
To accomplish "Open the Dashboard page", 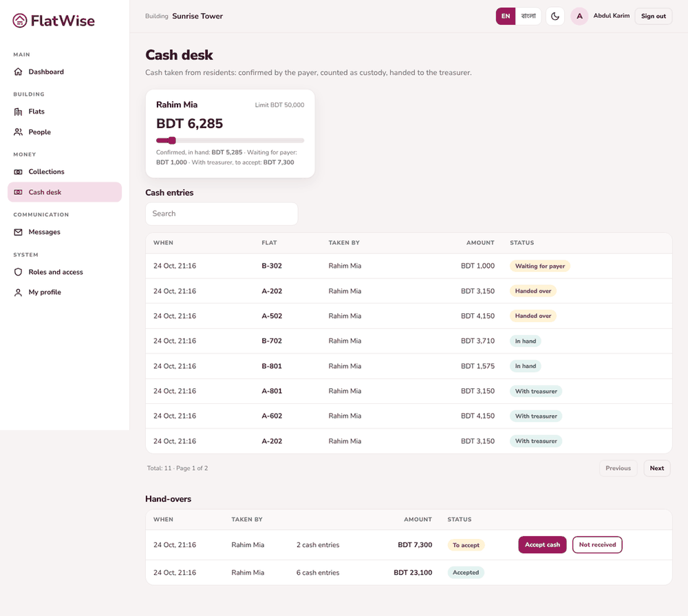I will pos(65,72).
